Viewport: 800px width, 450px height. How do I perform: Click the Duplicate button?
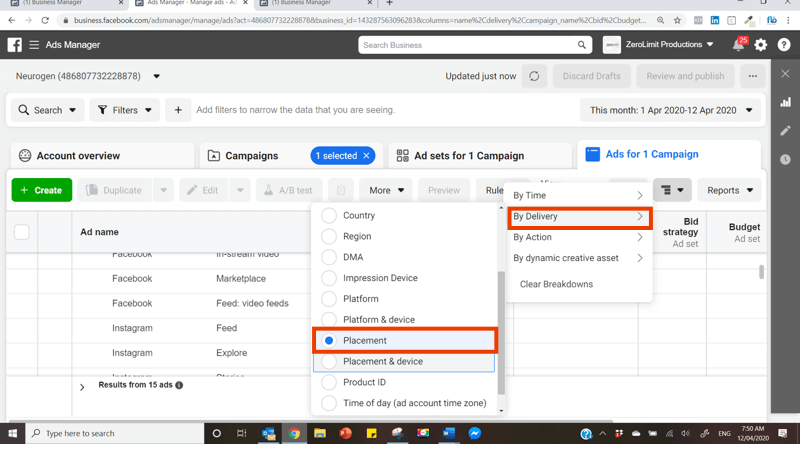(x=114, y=190)
